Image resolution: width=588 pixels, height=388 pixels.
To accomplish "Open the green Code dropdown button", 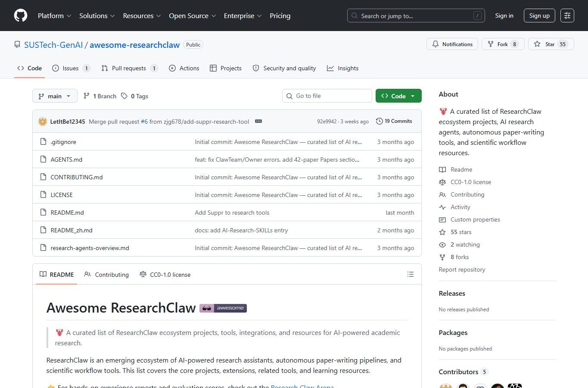I will (x=398, y=96).
